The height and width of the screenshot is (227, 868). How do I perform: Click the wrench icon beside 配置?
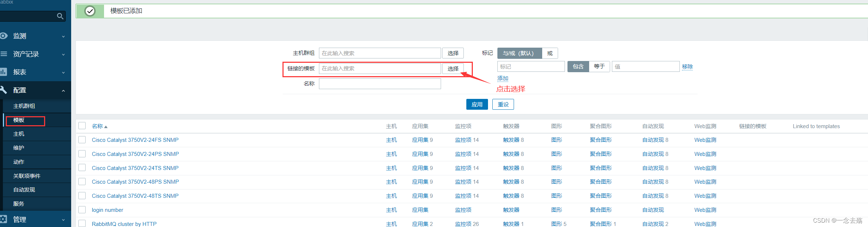[x=4, y=90]
